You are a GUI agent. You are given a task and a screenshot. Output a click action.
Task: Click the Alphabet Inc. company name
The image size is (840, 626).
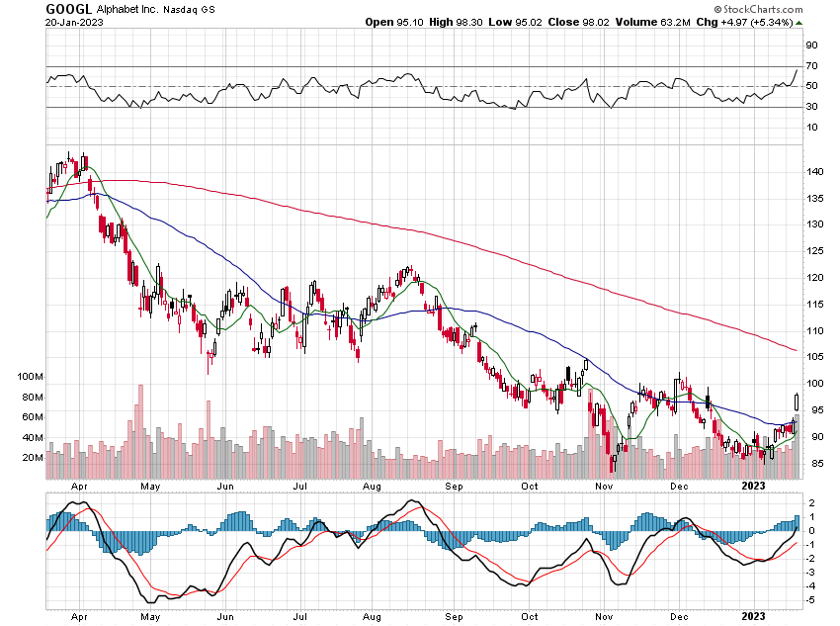click(x=127, y=10)
